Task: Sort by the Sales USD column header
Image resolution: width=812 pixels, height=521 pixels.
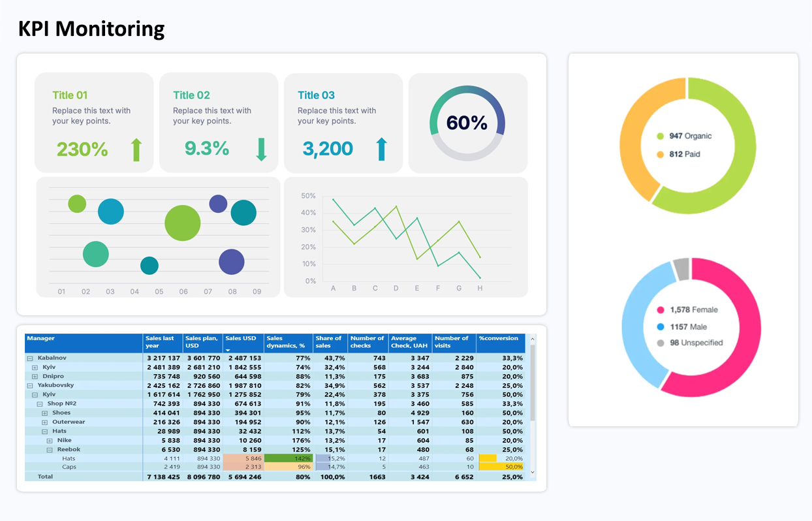Action: tap(242, 343)
